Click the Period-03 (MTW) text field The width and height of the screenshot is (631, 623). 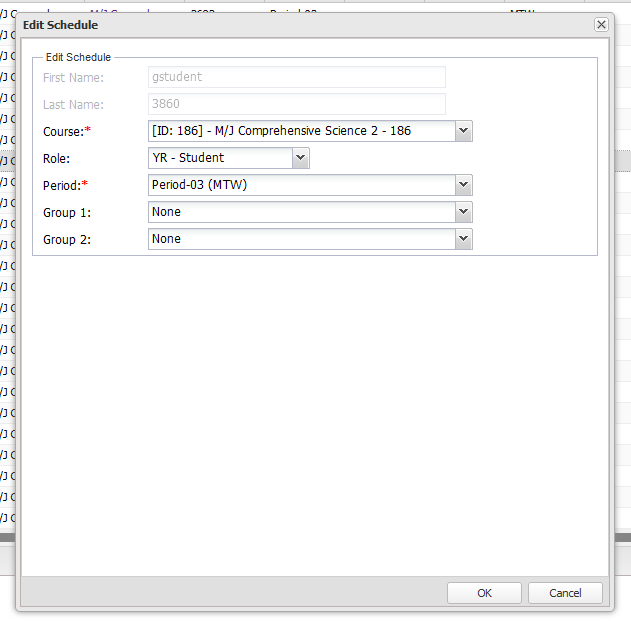click(300, 185)
